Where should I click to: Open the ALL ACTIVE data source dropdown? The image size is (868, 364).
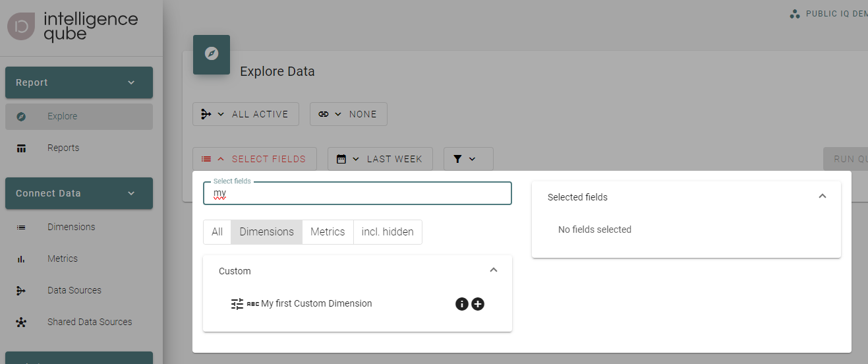(246, 114)
